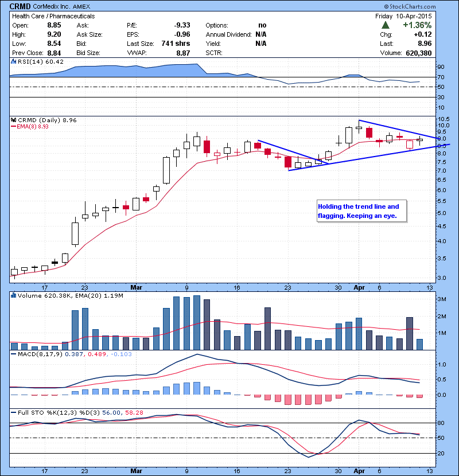Click the StockCharts.com copyright text
459x476 pixels.
(410, 6)
